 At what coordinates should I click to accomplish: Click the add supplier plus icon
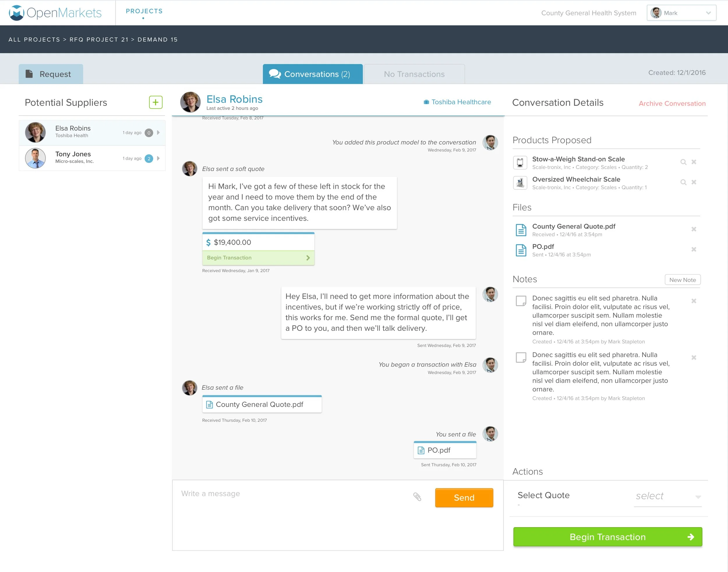click(x=156, y=102)
